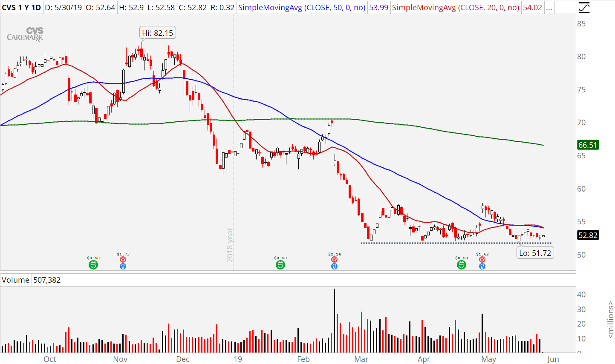Click the 85 price axis label
This screenshot has height=364, width=615.
[581, 24]
